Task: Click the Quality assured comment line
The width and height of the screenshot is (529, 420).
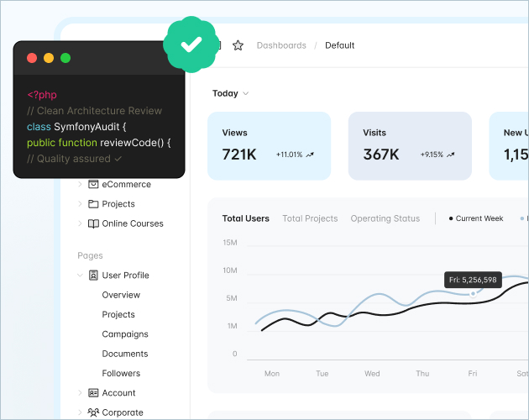Action: coord(74,159)
